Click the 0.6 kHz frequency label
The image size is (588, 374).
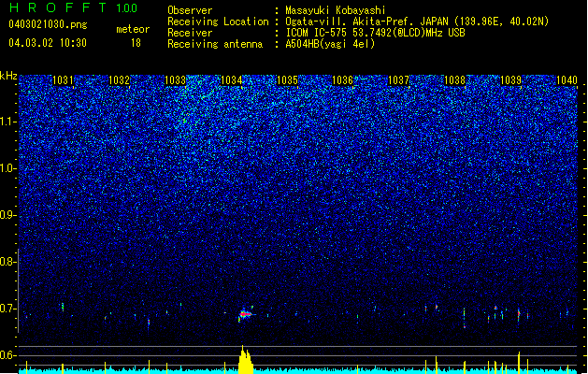(7, 355)
